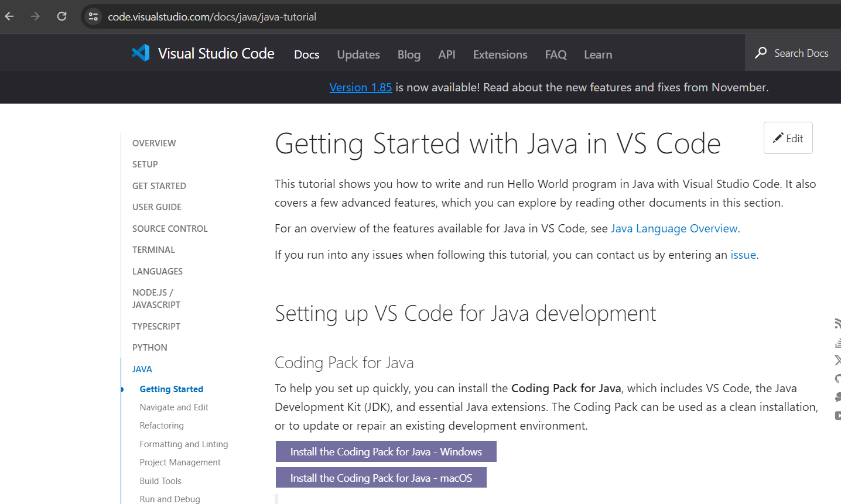
Task: Click Setting up VS Code for Java heading
Action: click(x=466, y=314)
